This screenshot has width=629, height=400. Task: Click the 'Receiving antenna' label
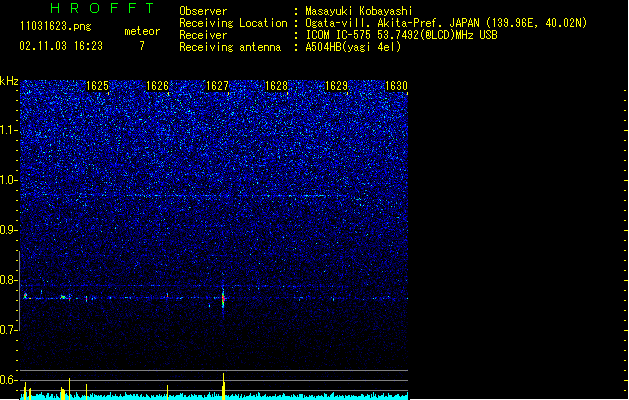point(230,47)
